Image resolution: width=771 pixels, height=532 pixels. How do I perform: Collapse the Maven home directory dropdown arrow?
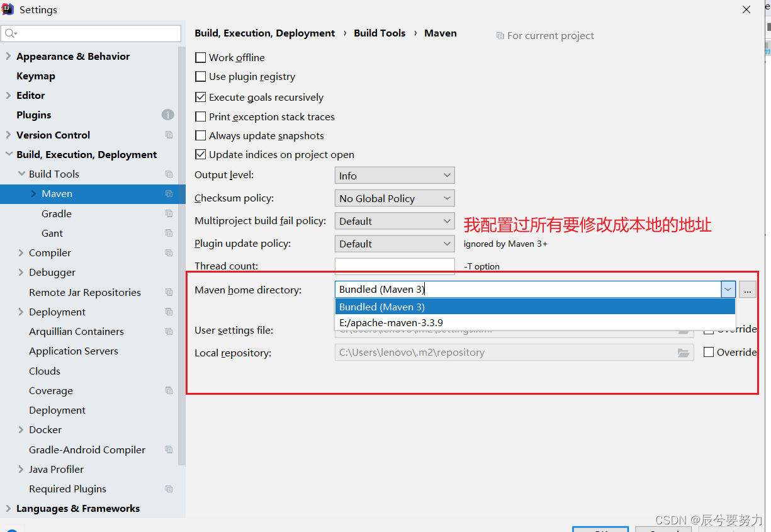pyautogui.click(x=728, y=290)
